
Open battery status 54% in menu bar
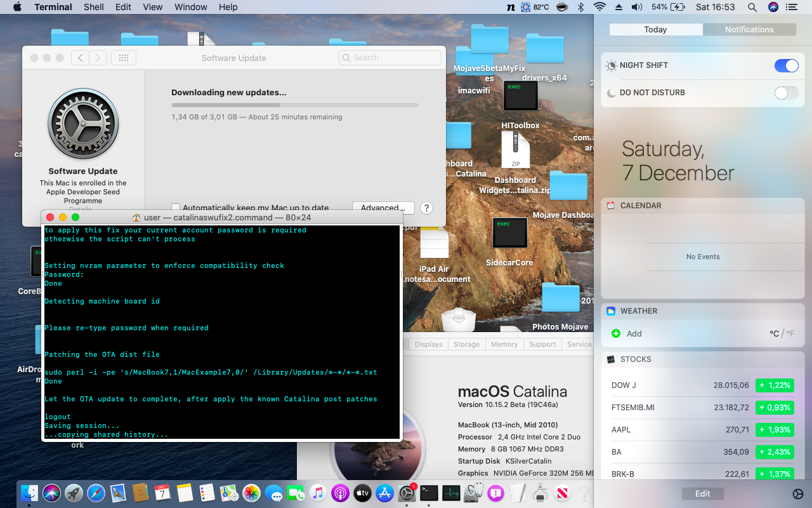668,7
